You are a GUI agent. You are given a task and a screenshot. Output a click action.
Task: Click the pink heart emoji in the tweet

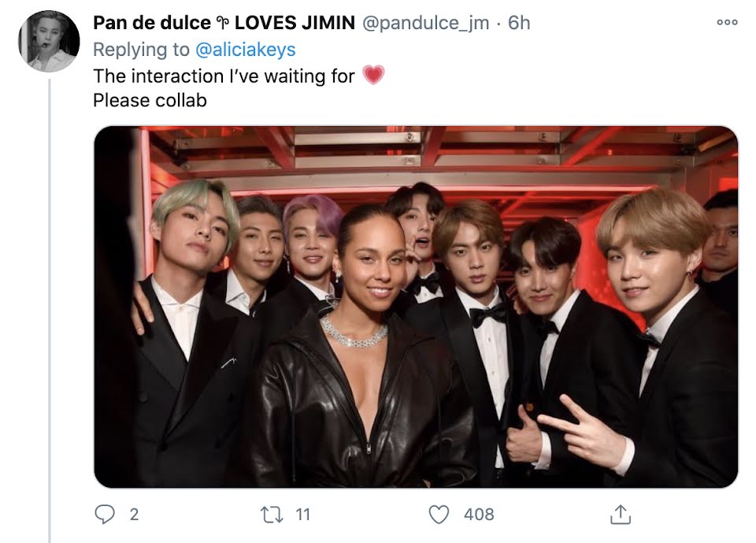point(374,76)
